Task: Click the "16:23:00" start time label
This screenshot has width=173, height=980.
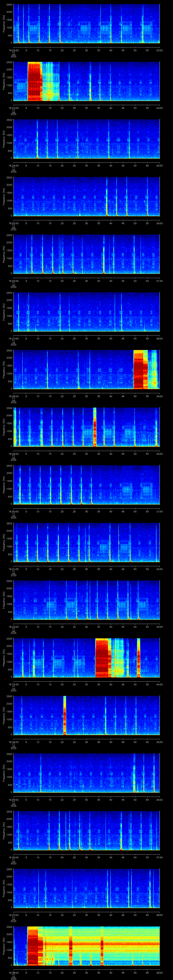Action: click(13, 108)
